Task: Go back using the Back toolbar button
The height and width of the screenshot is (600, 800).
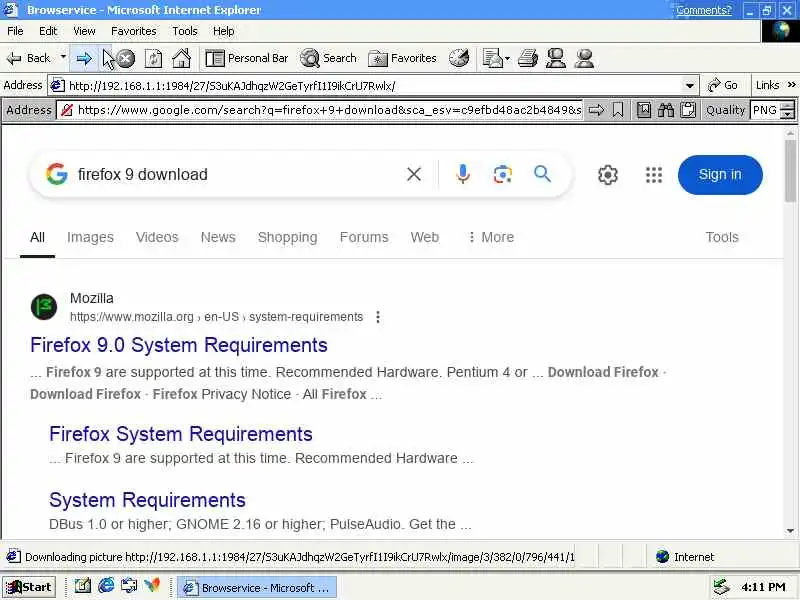Action: [x=29, y=58]
